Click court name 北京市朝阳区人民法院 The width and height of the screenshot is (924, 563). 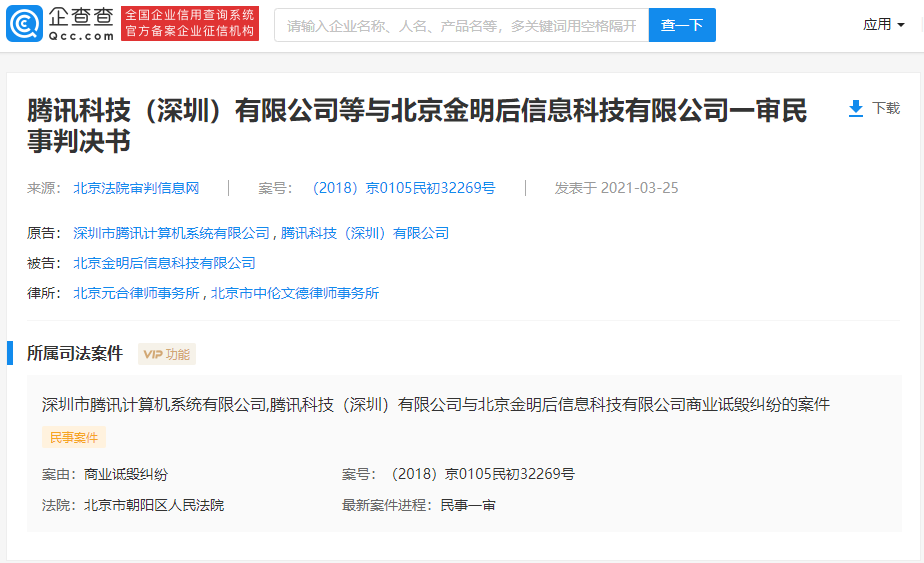154,505
